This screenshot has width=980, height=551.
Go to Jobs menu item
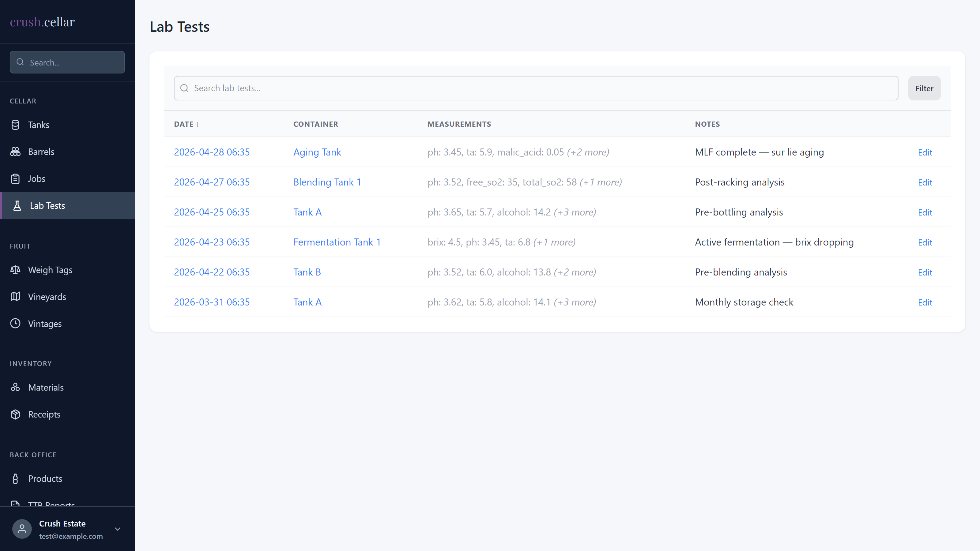pyautogui.click(x=67, y=179)
